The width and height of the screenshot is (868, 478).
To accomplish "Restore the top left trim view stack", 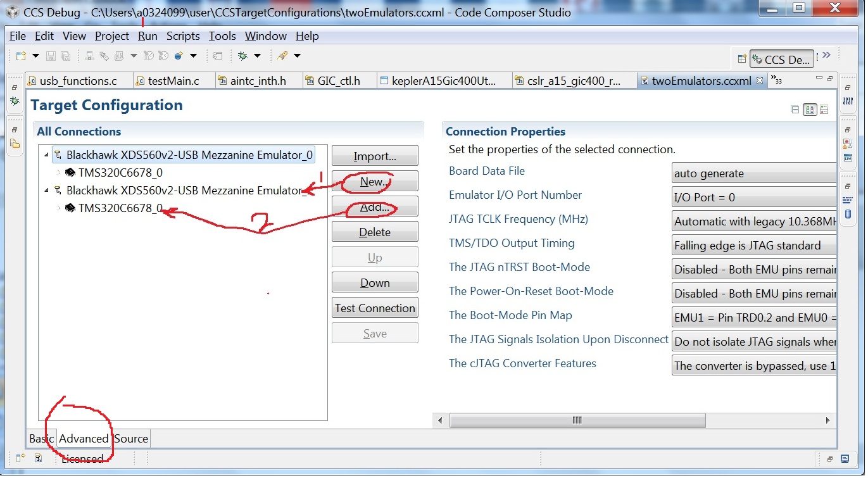I will (x=15, y=87).
